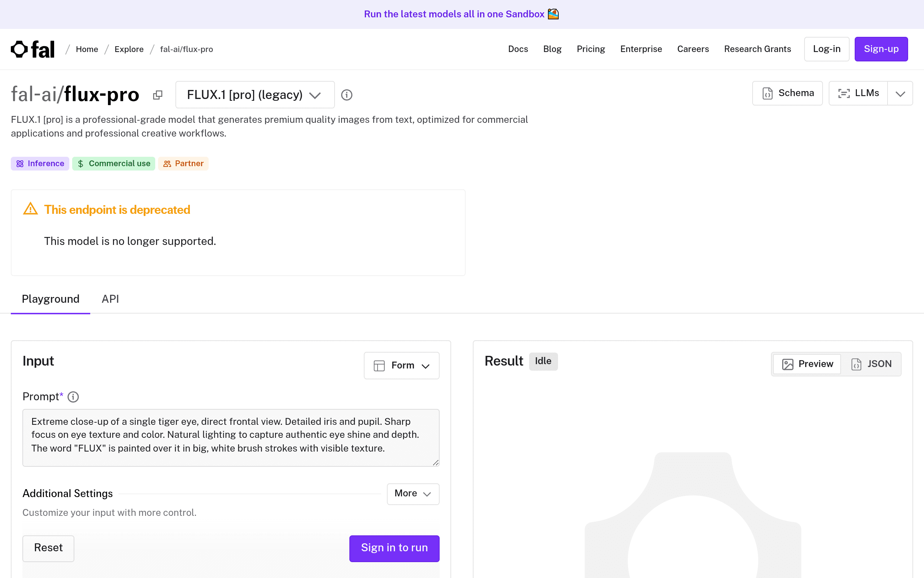Screen dimensions: 924x578
Task: Click the Input heading
Action: pos(38,361)
